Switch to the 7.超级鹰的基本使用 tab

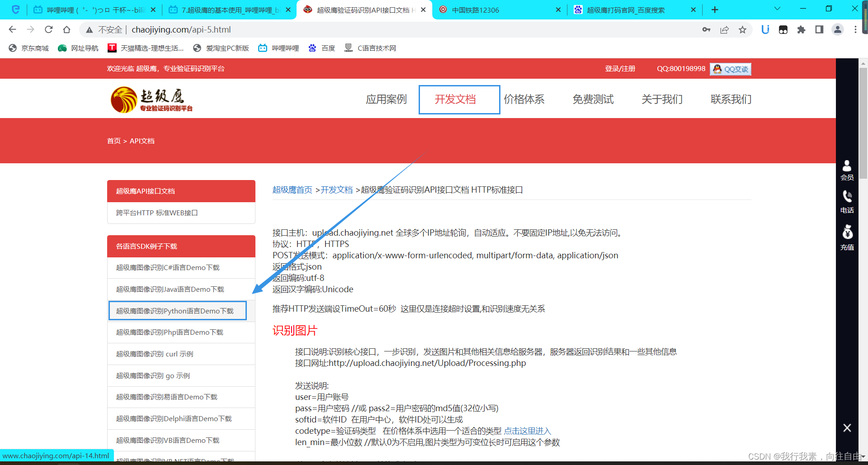point(229,9)
